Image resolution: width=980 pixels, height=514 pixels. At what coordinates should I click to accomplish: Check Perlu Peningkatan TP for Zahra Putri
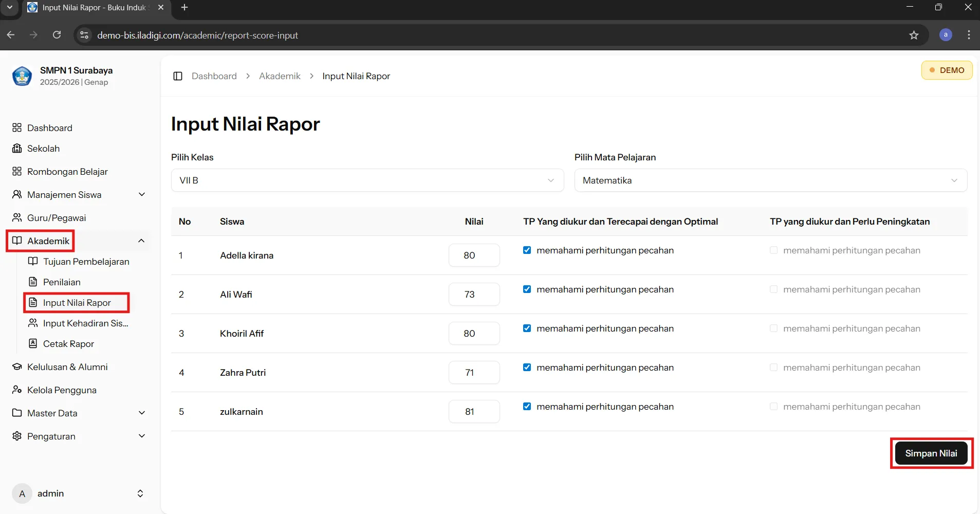[773, 368]
